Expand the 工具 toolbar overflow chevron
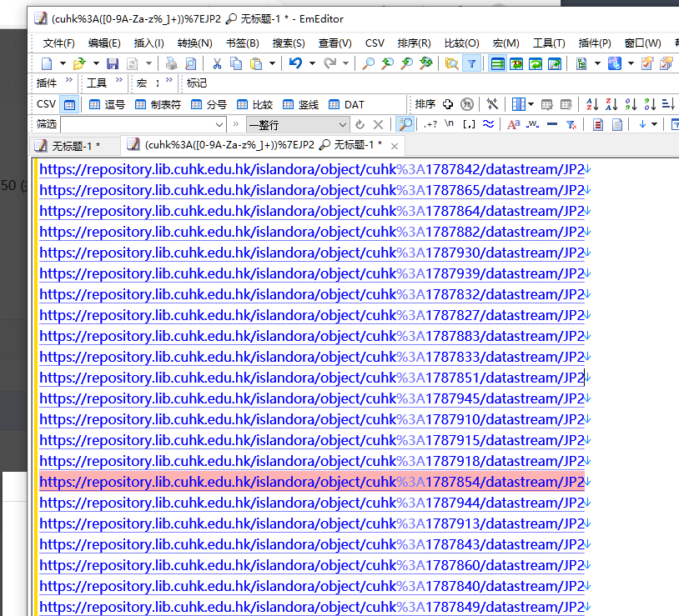 click(x=119, y=80)
